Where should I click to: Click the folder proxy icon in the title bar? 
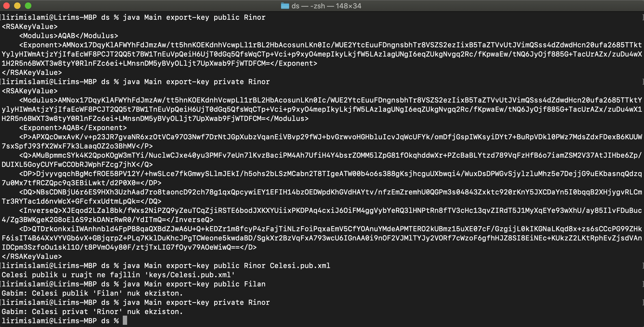[x=285, y=6]
